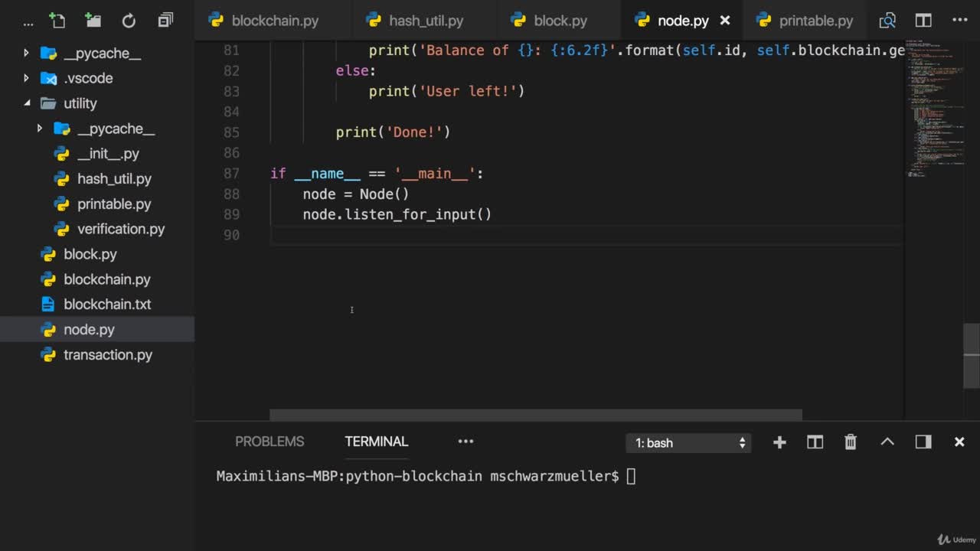This screenshot has height=551, width=980.
Task: Open the editor more actions ellipsis
Action: [x=959, y=19]
